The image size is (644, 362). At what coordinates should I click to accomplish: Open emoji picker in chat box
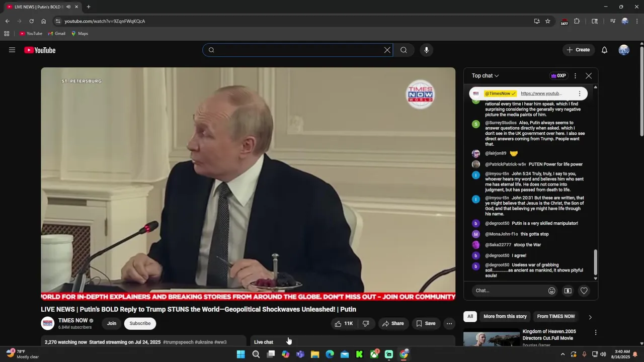pyautogui.click(x=551, y=291)
